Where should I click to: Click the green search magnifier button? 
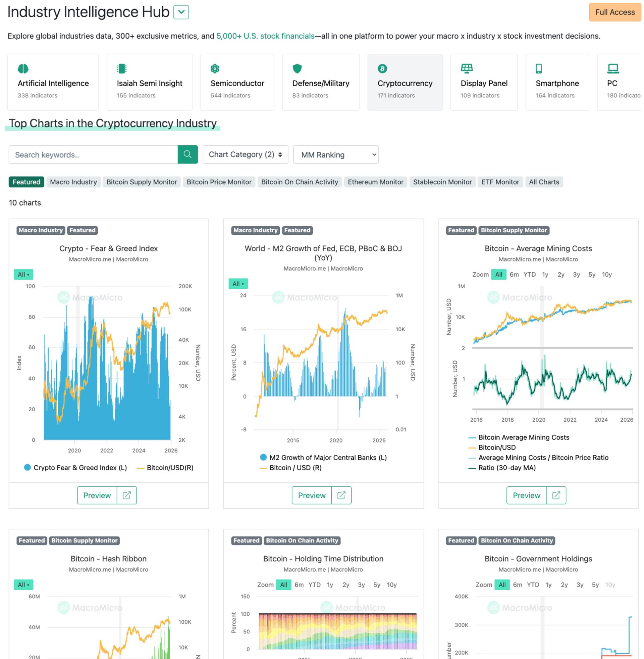(x=187, y=154)
